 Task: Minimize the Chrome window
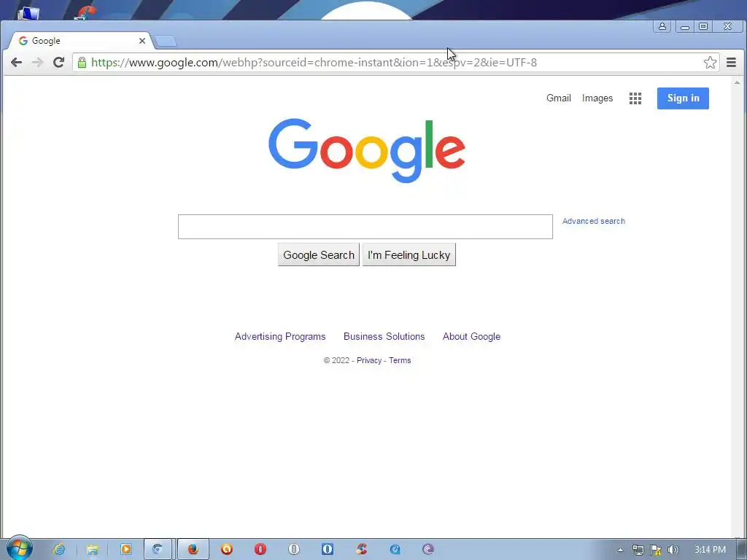[684, 27]
